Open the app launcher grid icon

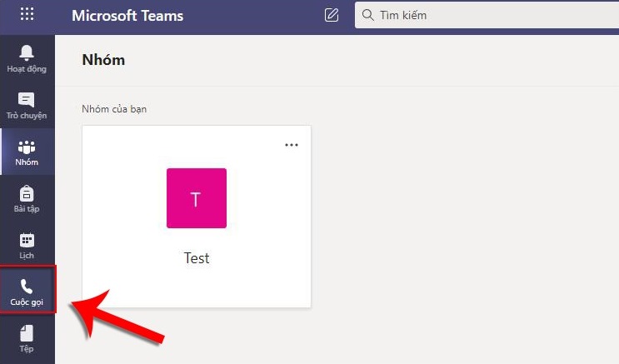[x=27, y=15]
